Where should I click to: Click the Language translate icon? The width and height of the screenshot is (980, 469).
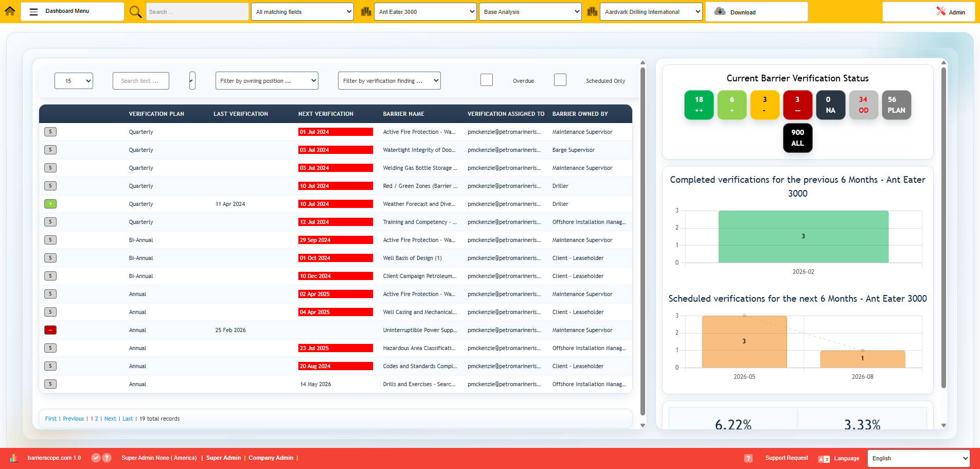(824, 459)
